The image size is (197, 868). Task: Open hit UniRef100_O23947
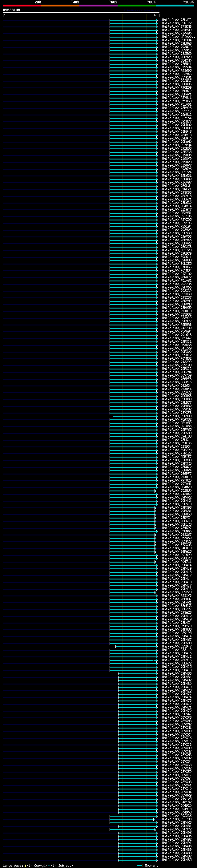tap(177, 646)
